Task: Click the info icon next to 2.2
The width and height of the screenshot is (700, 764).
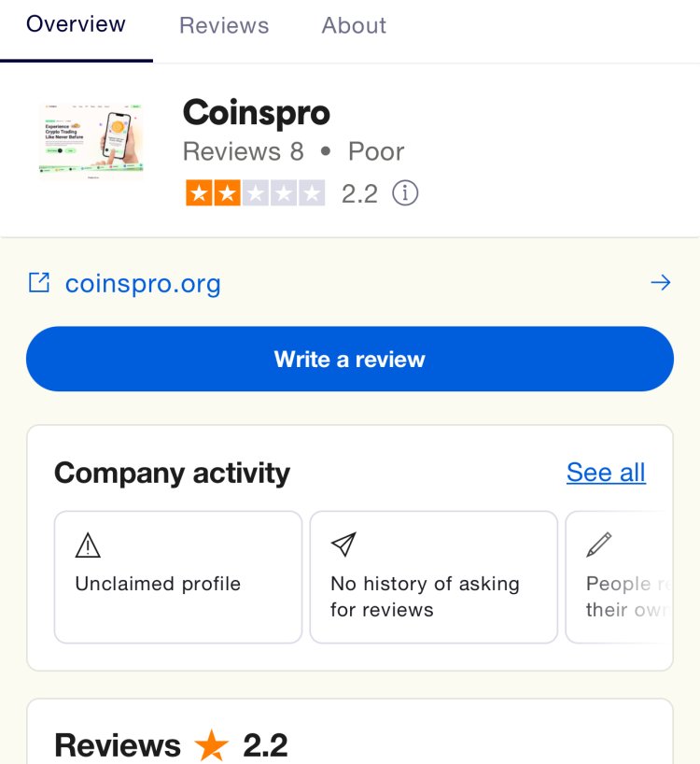Action: pos(405,193)
